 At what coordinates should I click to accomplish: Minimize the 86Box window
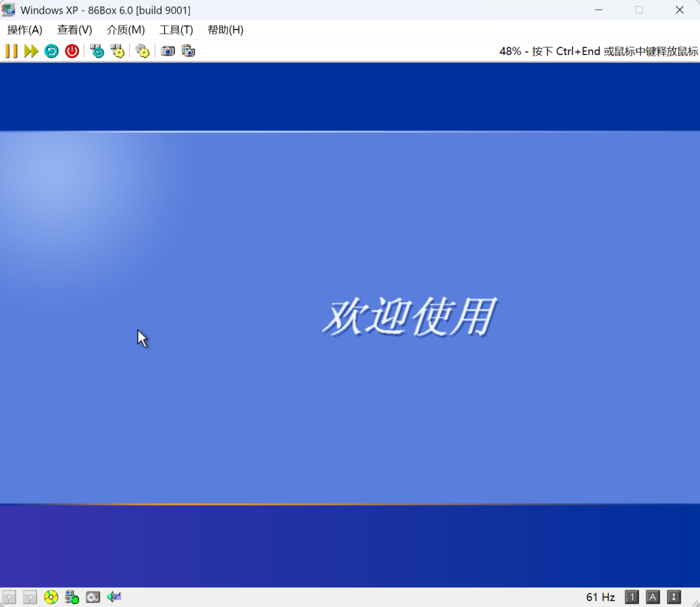pyautogui.click(x=599, y=10)
